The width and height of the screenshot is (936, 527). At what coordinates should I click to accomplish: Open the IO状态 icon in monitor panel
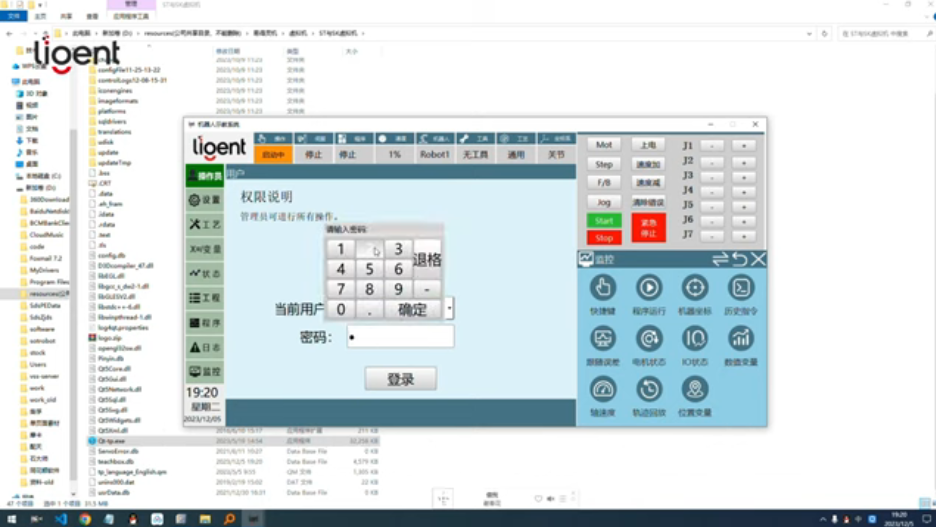pyautogui.click(x=695, y=339)
